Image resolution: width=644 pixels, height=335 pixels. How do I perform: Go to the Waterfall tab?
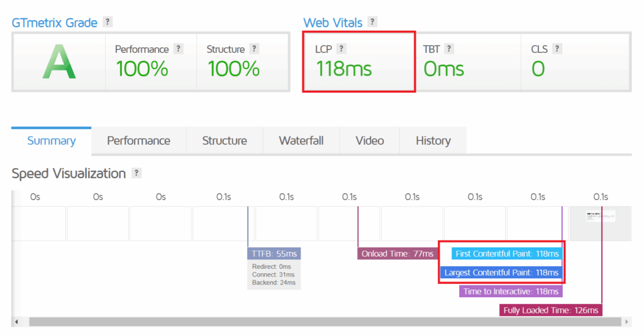[301, 141]
